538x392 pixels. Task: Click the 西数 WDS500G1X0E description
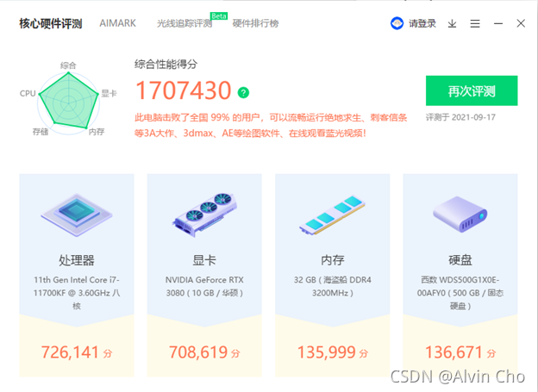pyautogui.click(x=460, y=293)
